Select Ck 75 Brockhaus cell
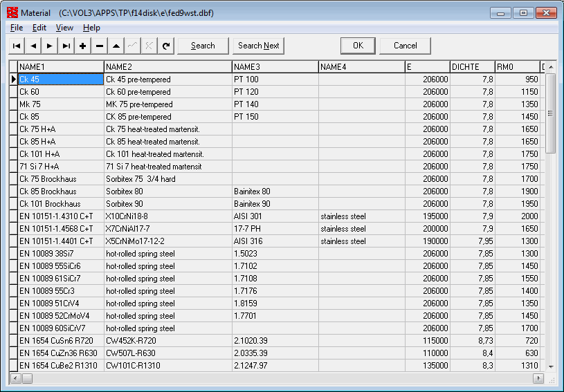 tap(61, 179)
